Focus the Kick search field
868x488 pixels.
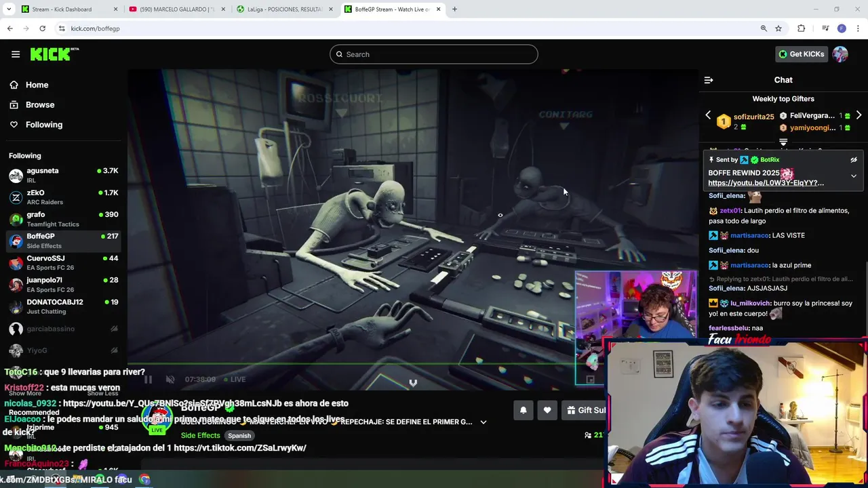coord(434,54)
